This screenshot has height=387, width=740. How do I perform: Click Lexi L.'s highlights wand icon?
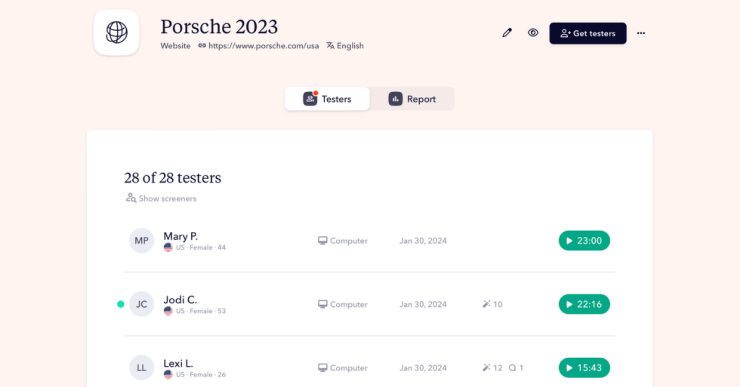click(487, 368)
